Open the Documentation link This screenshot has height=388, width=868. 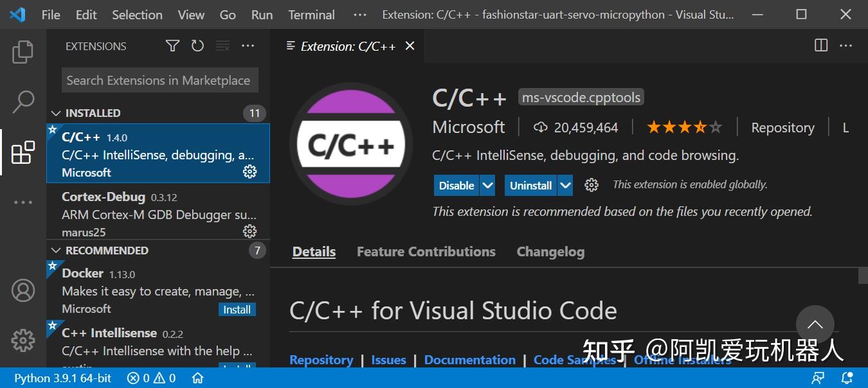click(469, 360)
